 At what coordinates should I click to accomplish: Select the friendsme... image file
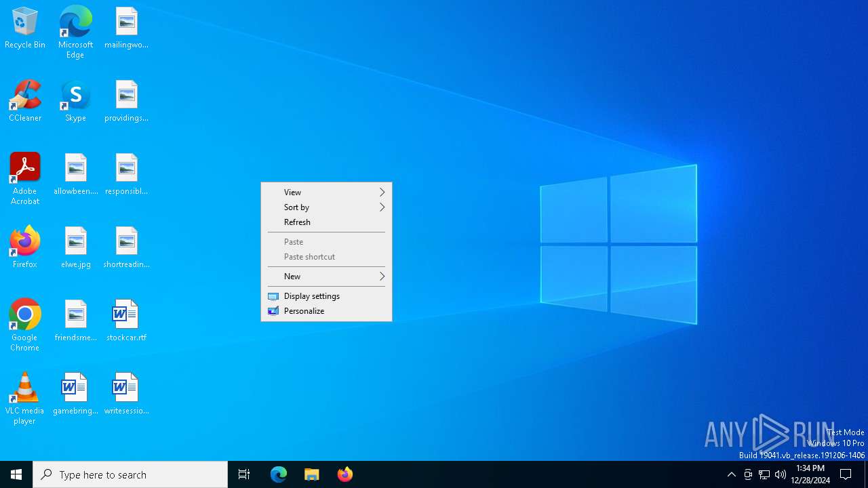point(75,321)
